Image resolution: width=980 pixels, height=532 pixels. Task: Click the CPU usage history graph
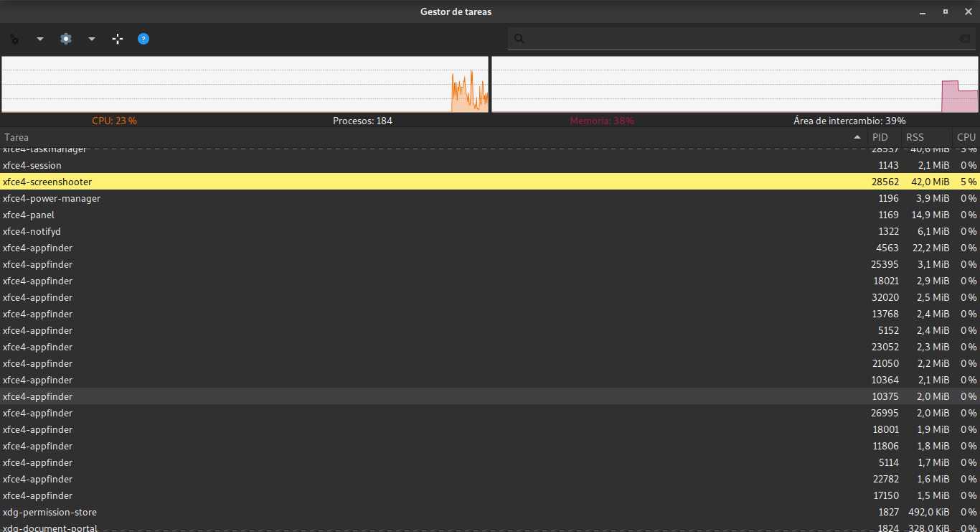click(x=245, y=84)
